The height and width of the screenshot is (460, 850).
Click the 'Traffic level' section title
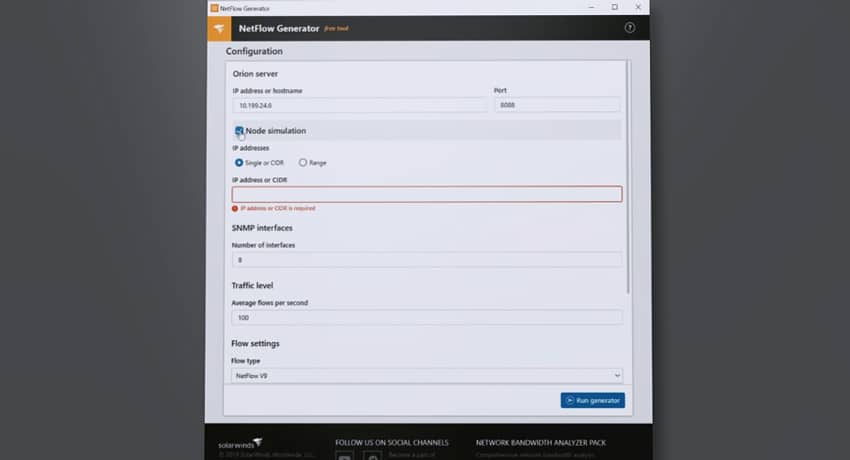coord(253,286)
